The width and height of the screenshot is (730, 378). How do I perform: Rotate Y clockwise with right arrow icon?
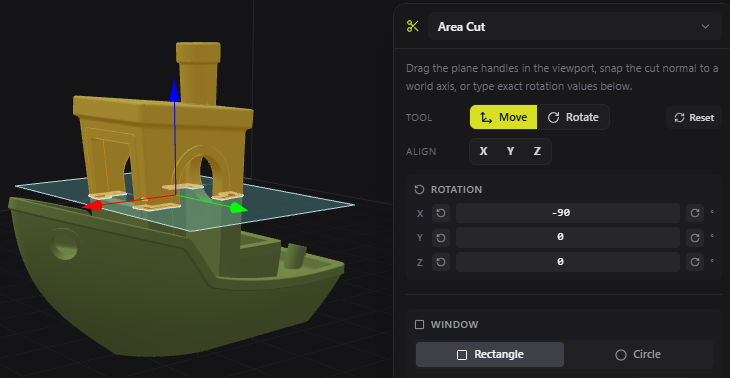tap(695, 238)
